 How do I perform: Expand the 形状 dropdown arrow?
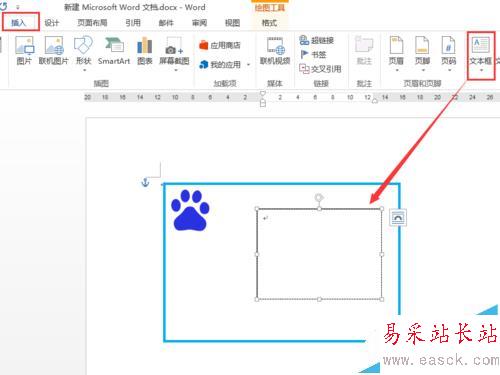click(x=84, y=70)
